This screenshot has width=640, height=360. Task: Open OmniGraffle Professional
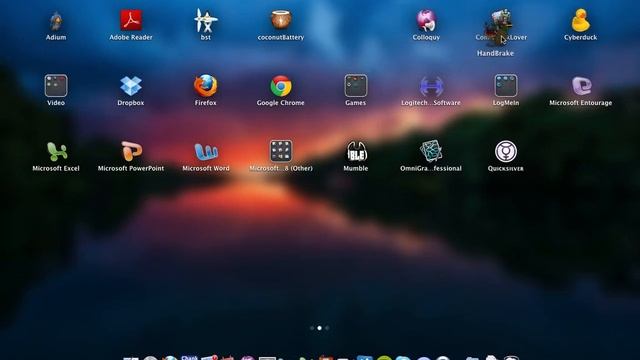tap(431, 151)
